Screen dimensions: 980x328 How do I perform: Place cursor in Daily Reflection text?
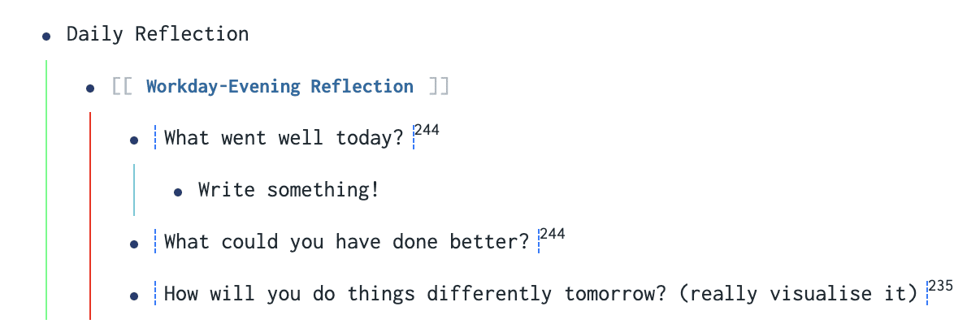(x=158, y=34)
